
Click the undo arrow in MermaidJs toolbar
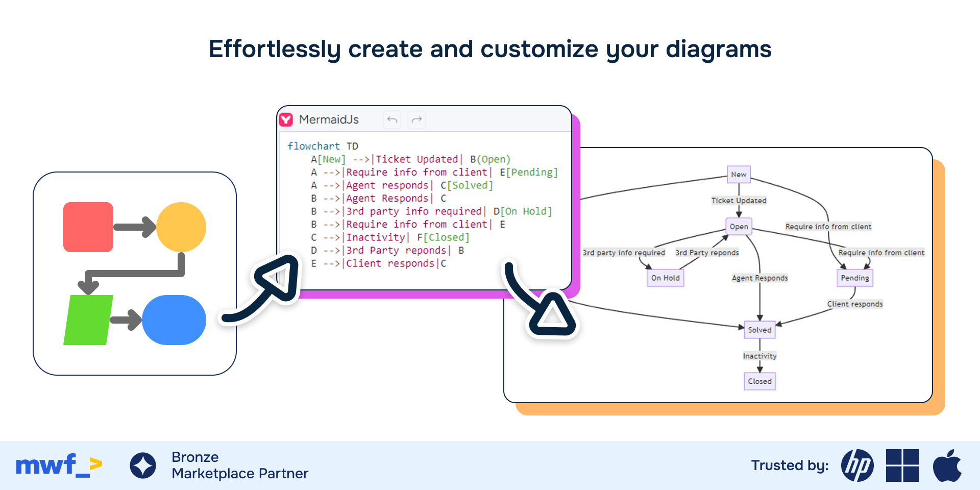[392, 119]
